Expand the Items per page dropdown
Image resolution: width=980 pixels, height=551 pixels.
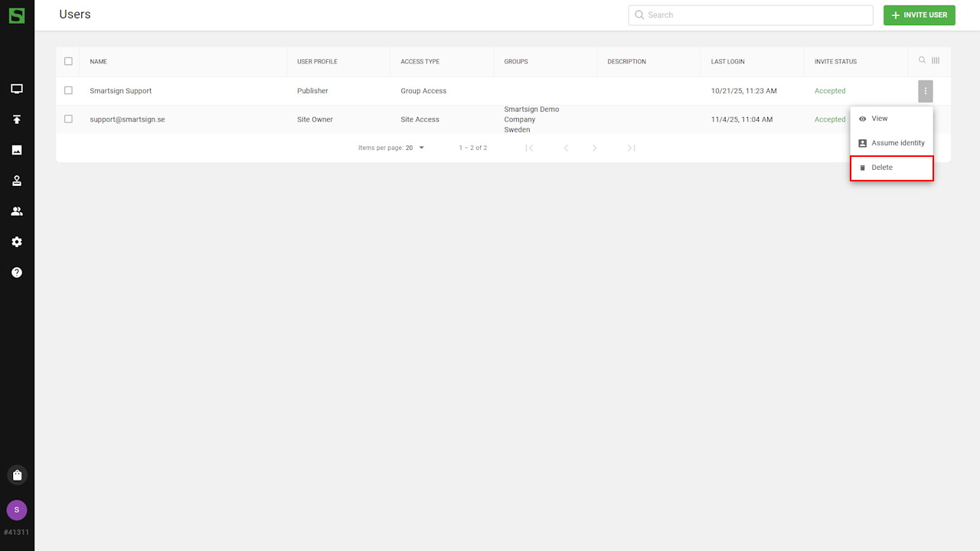coord(416,148)
